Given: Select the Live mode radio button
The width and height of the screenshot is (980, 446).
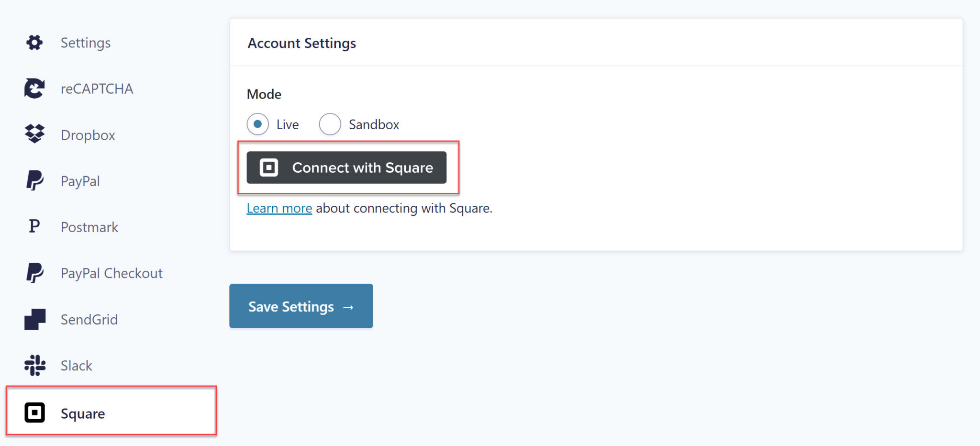Looking at the screenshot, I should (257, 124).
